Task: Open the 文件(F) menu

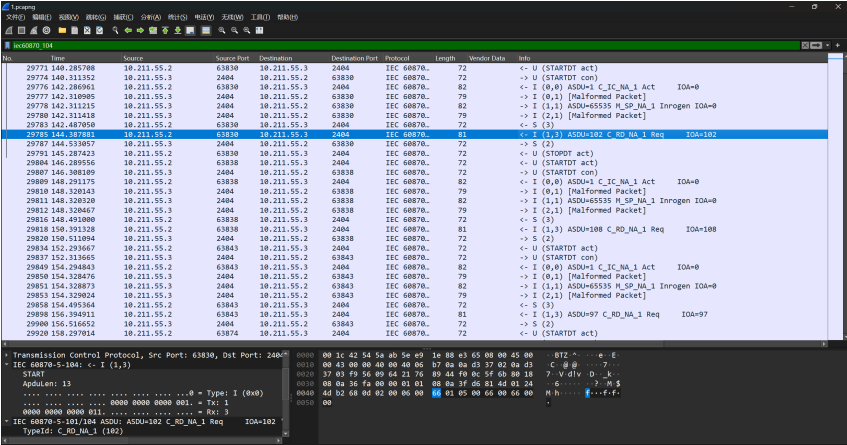Action: click(x=15, y=17)
